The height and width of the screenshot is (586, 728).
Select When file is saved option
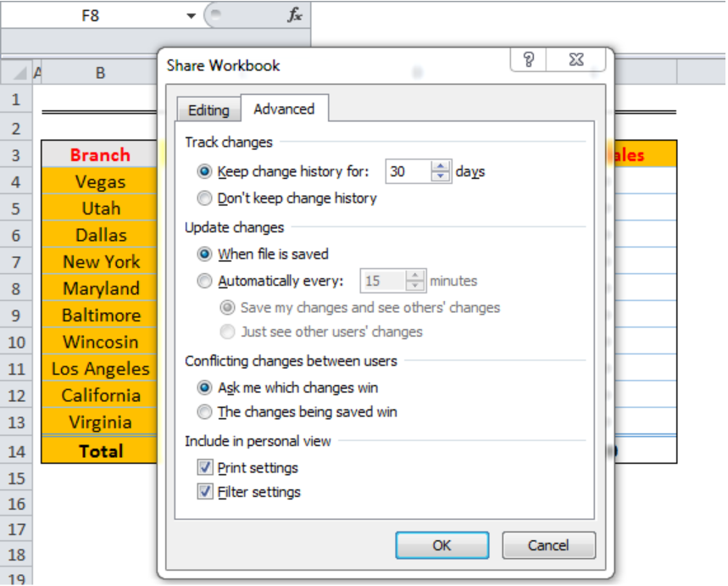204,254
